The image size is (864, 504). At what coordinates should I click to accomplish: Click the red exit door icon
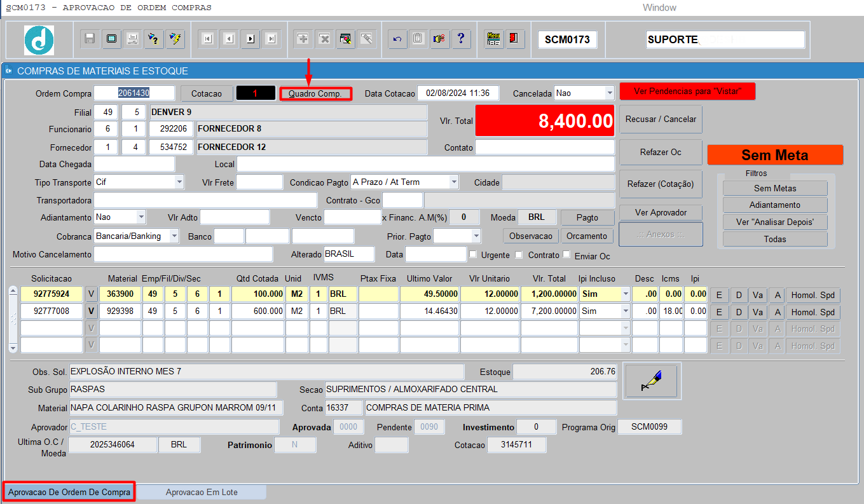point(514,39)
